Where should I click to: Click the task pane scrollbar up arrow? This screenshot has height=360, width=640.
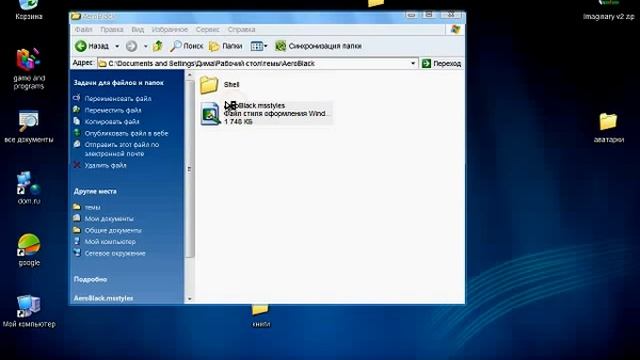tap(189, 76)
